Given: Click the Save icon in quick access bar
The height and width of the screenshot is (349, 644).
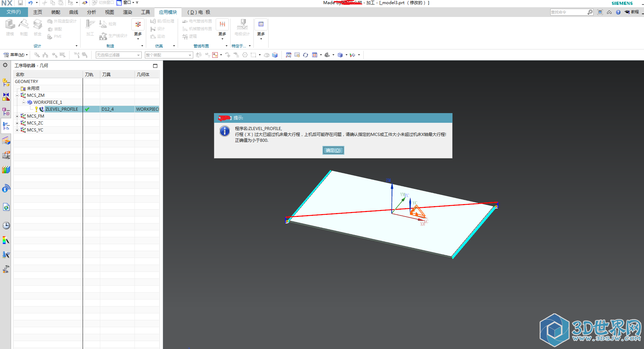Looking at the screenshot, I should coord(20,3).
